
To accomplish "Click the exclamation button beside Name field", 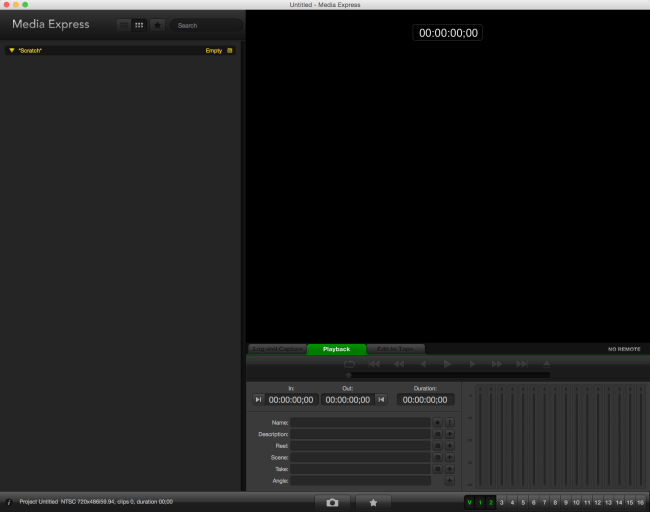I will coord(450,422).
